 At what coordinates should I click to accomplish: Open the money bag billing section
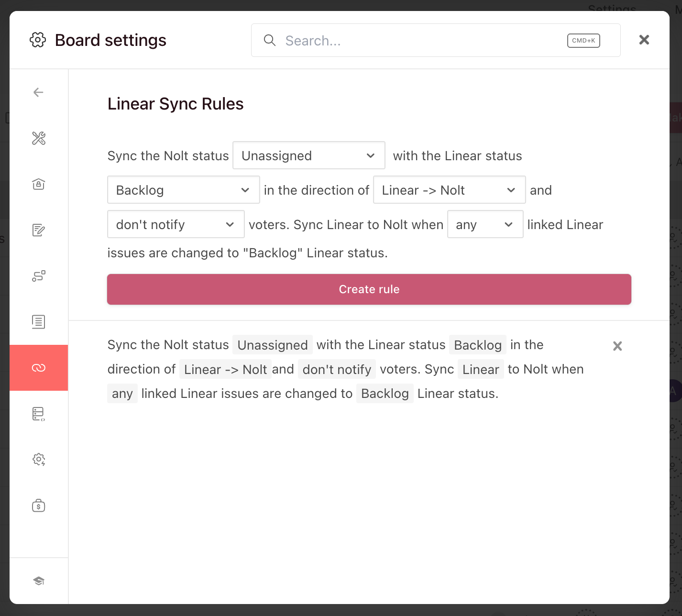point(39,506)
